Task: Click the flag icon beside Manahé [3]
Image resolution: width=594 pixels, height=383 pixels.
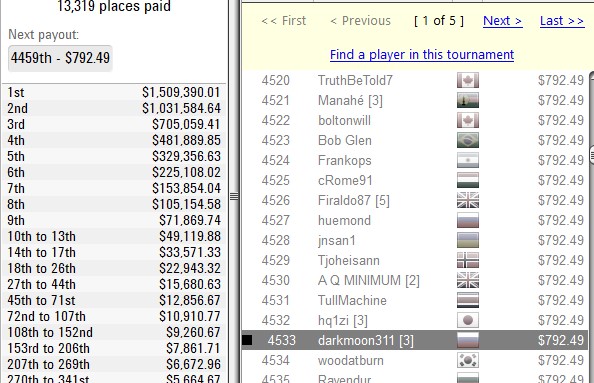Action: [468, 100]
